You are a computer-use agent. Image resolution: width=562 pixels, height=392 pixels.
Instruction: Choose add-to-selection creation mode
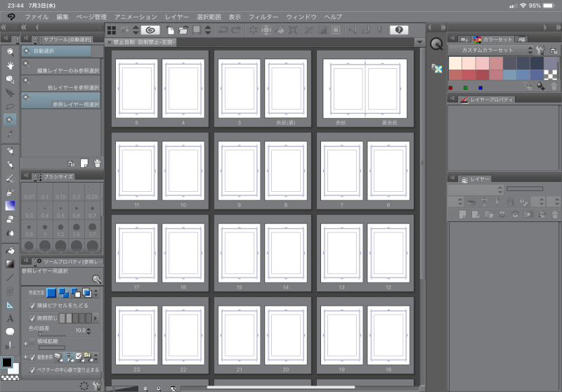click(63, 293)
